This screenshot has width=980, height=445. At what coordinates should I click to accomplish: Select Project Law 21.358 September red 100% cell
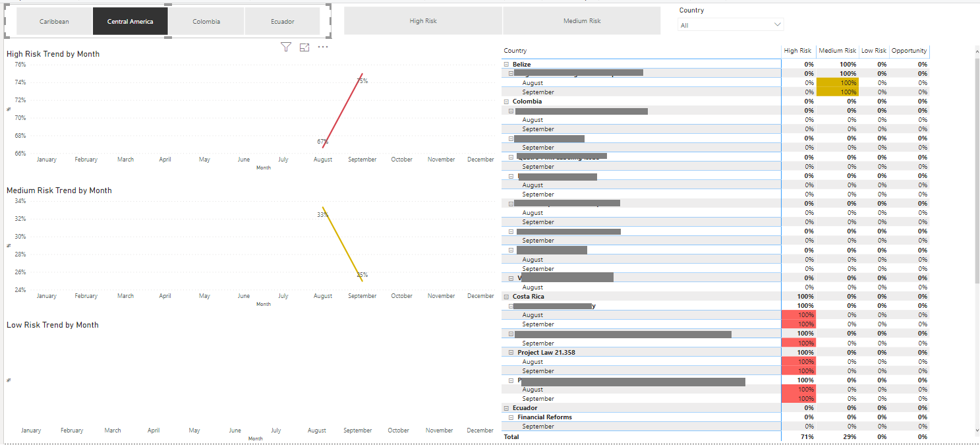click(798, 371)
